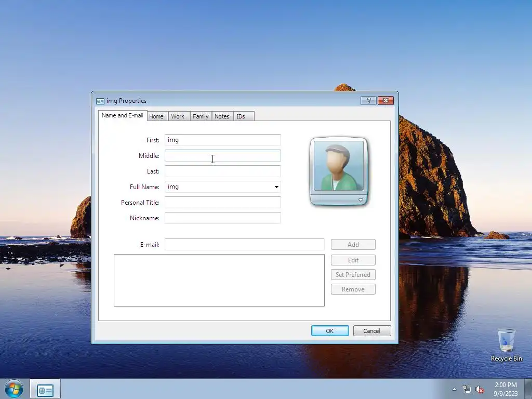Focus the Nickname input field
This screenshot has height=399, width=532.
click(x=222, y=218)
